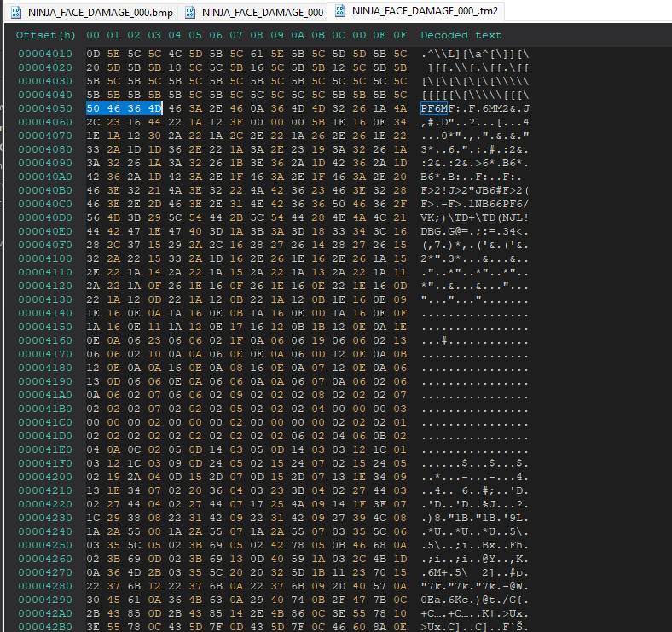Click the Offset(h) column header

pos(45,35)
